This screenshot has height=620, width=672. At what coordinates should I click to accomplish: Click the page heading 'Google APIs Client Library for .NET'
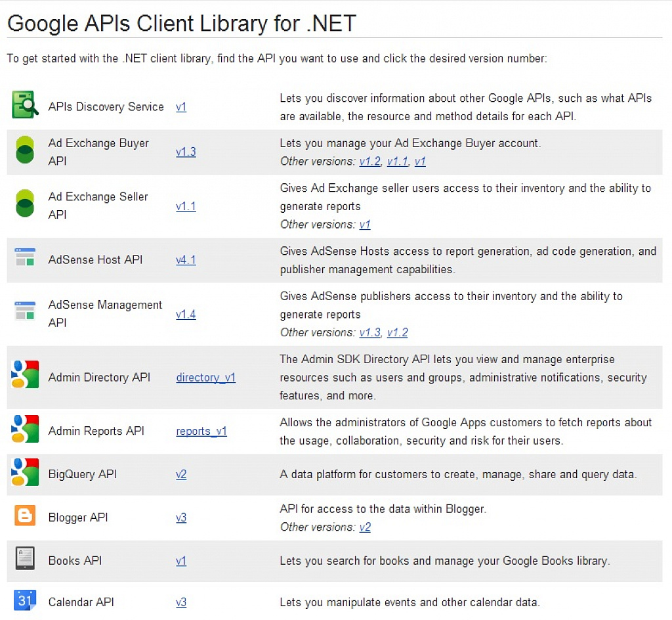coord(182,23)
